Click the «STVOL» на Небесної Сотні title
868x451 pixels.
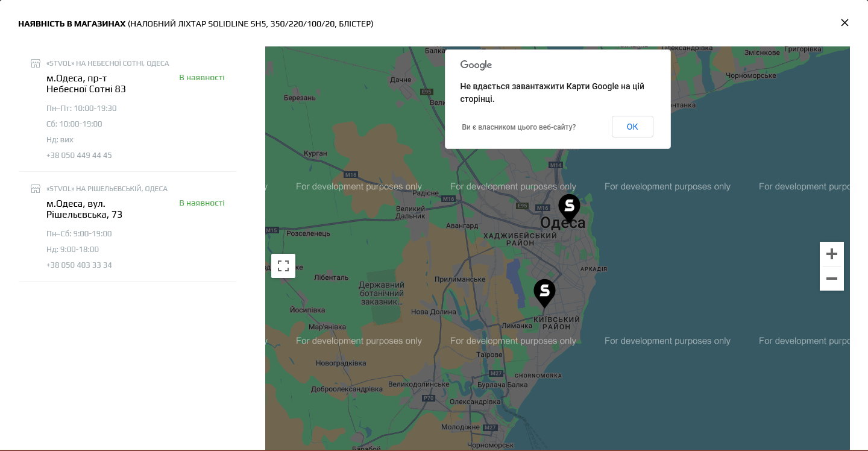coord(107,63)
